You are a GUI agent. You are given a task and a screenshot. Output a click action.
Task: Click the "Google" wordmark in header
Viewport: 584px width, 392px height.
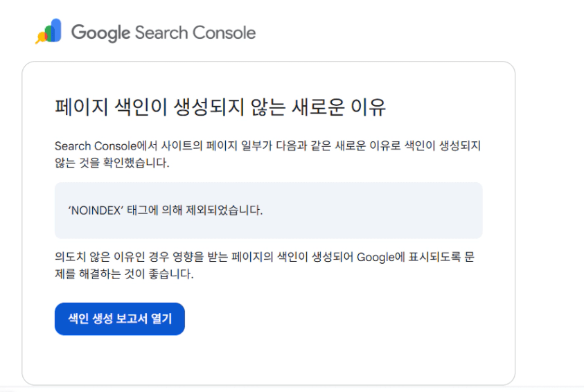(x=100, y=33)
